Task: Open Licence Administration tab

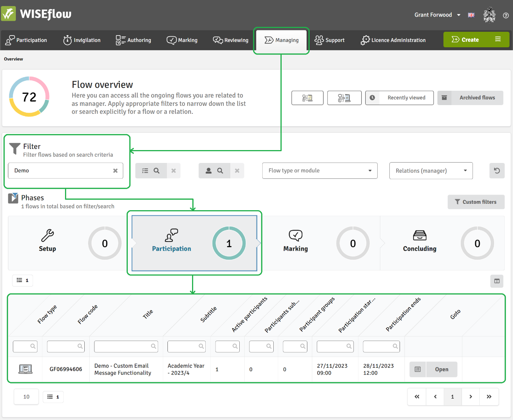Action: tap(393, 40)
